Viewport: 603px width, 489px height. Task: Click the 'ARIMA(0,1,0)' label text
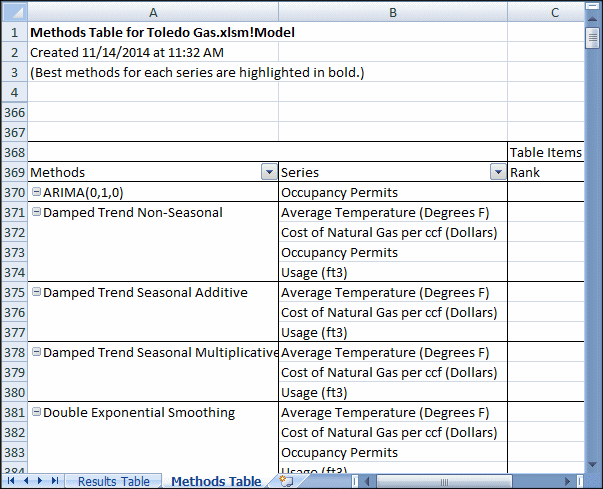(83, 192)
